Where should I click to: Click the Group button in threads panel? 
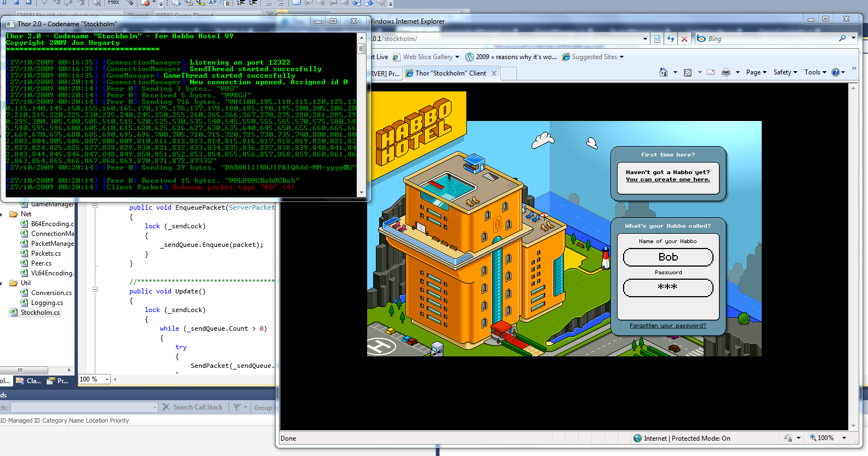[263, 407]
